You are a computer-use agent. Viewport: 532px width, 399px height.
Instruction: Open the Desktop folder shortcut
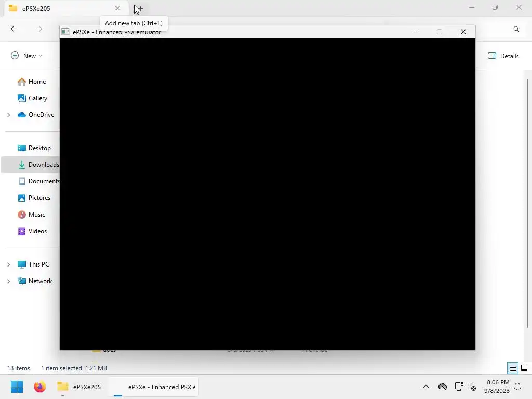(39, 148)
